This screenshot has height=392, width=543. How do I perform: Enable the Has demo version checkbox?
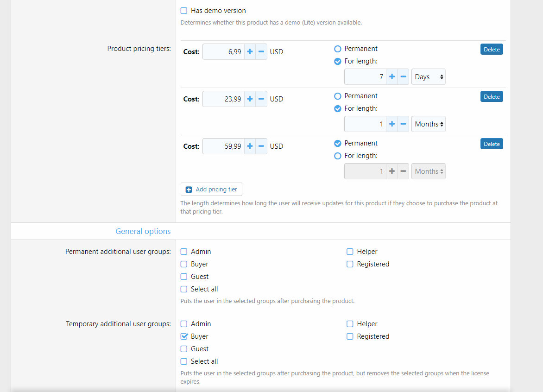[x=184, y=11]
